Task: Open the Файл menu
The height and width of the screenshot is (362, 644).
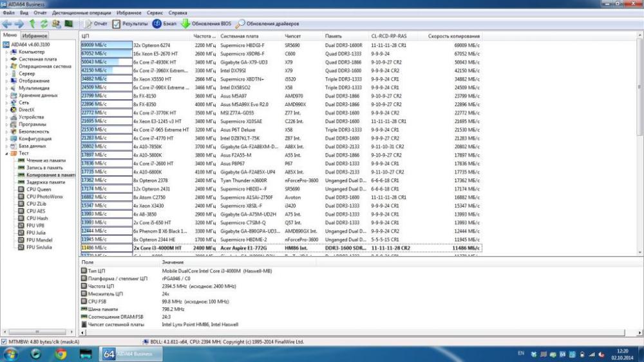Action: tap(8, 13)
